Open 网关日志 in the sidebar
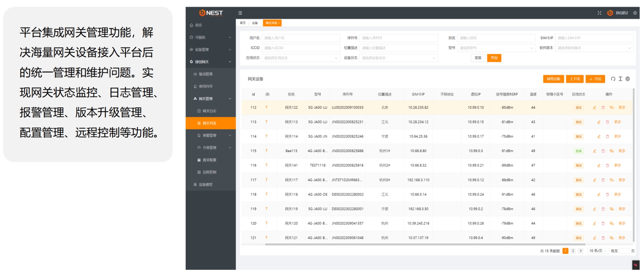 pos(209,111)
